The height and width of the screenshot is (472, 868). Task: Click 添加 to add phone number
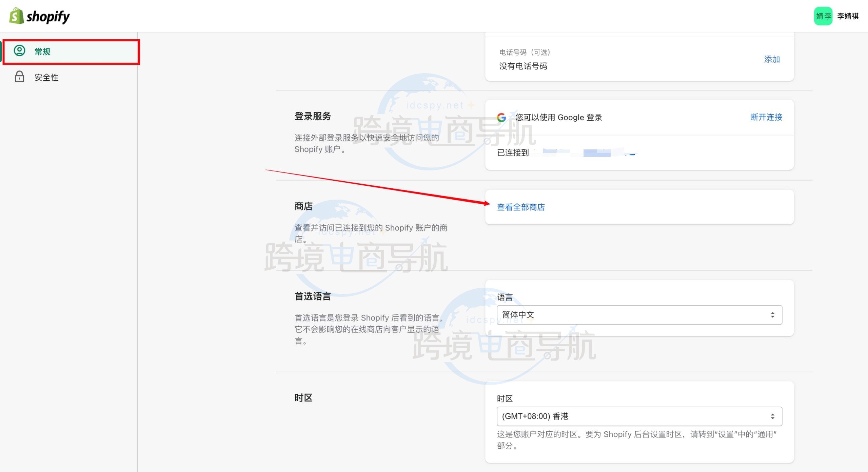[x=772, y=59]
